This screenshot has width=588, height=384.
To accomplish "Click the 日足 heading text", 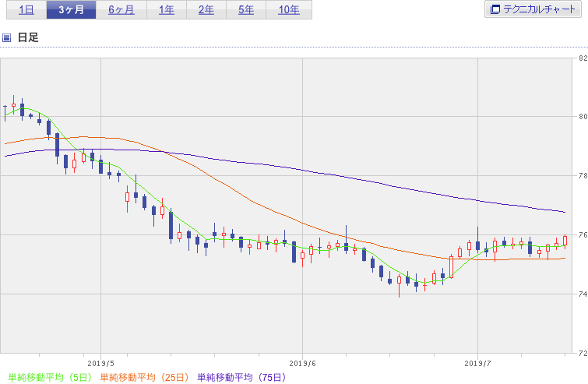I will 28,37.
